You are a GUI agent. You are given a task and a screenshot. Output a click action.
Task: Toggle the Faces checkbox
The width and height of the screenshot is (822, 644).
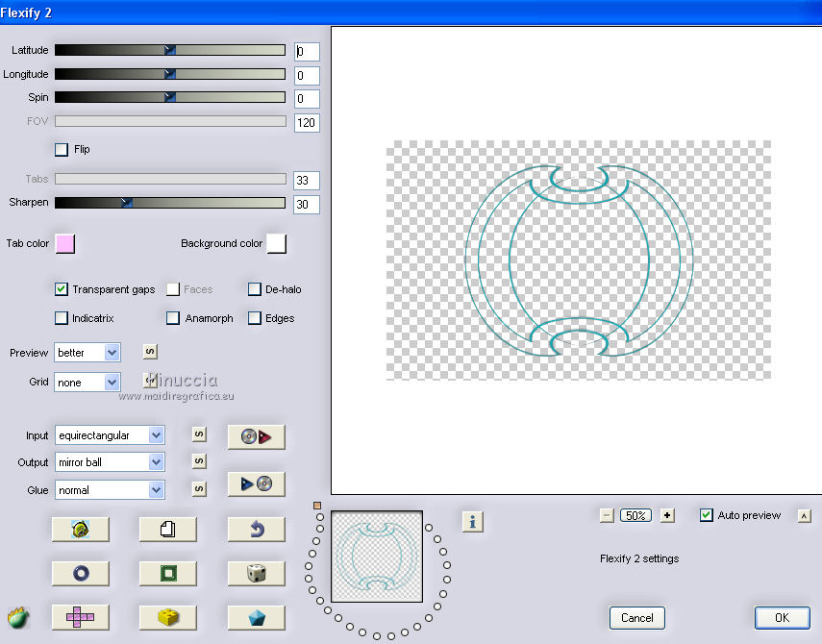[x=173, y=289]
